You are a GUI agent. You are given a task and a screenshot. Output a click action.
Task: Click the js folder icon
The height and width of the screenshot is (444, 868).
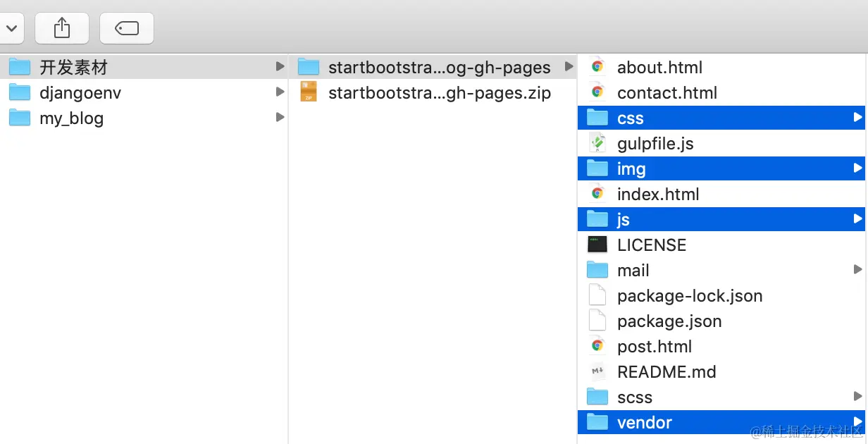coord(597,219)
